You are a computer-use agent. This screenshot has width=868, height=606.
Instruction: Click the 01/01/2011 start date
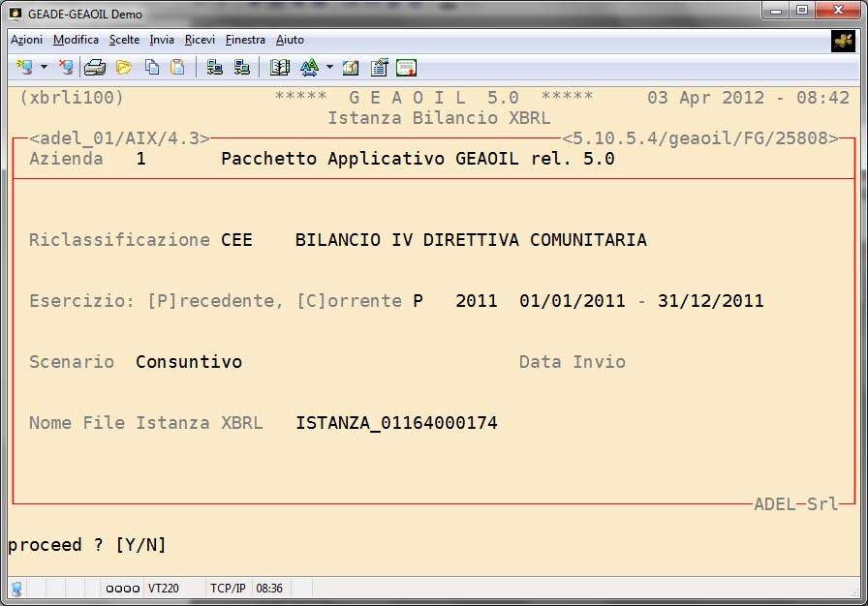pyautogui.click(x=573, y=301)
